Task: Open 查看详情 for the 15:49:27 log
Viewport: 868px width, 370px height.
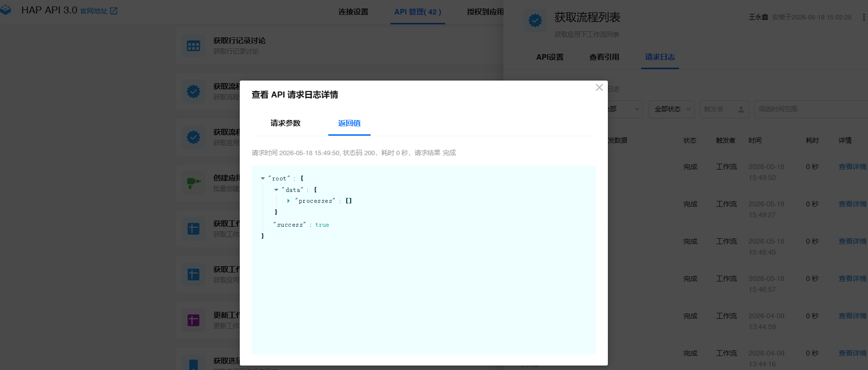Action: point(853,204)
